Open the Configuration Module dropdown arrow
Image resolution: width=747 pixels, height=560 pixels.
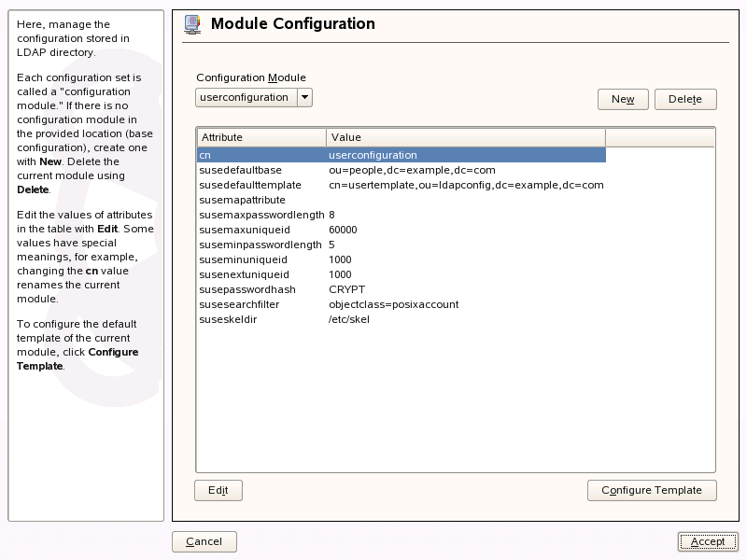(304, 98)
